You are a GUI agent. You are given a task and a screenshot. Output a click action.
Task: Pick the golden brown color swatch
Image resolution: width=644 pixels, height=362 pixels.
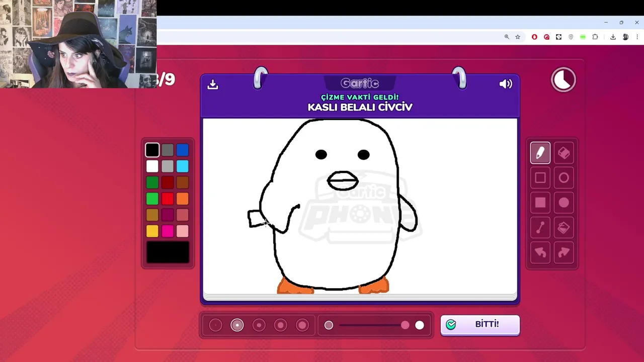point(152,215)
